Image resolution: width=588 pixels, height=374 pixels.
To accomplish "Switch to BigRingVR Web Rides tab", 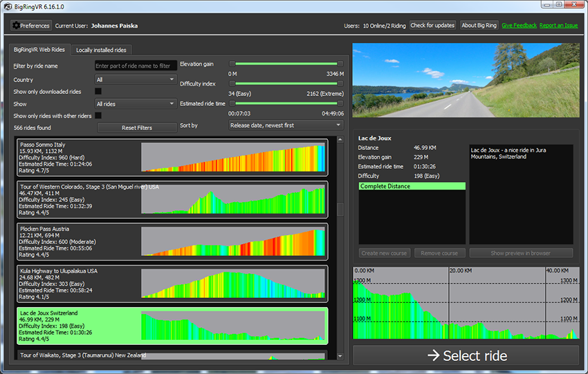I will point(39,50).
